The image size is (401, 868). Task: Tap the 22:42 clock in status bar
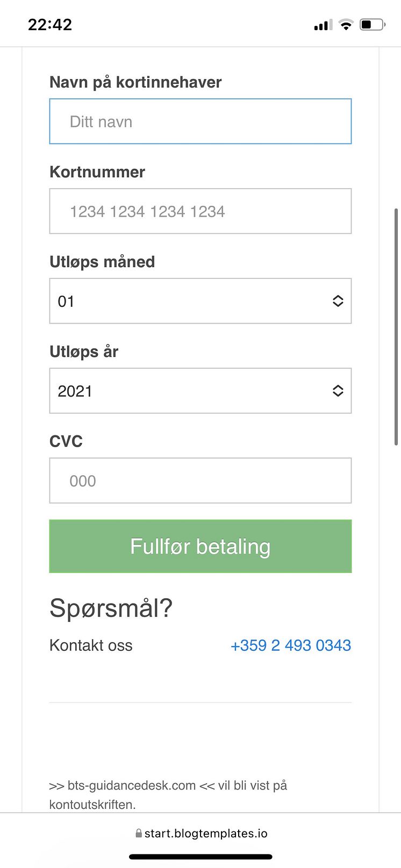[50, 25]
